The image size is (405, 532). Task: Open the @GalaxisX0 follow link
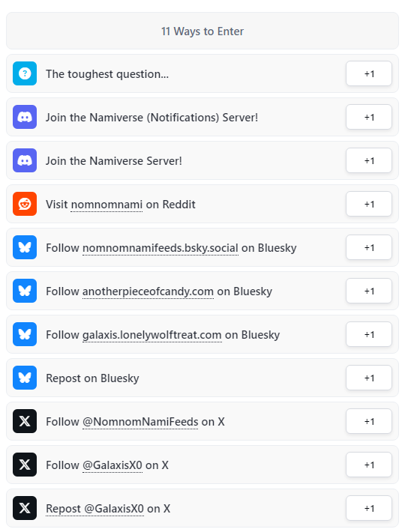(x=112, y=465)
